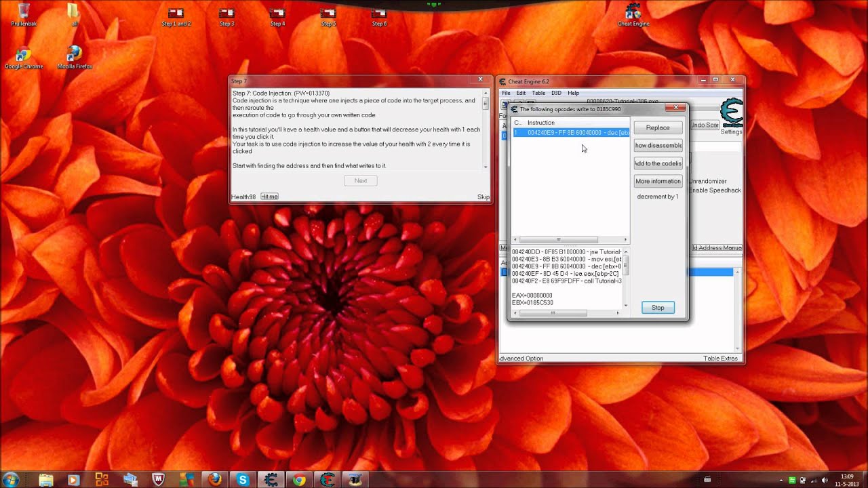
Task: Open the 'all' folder on desktop
Action: 74,15
